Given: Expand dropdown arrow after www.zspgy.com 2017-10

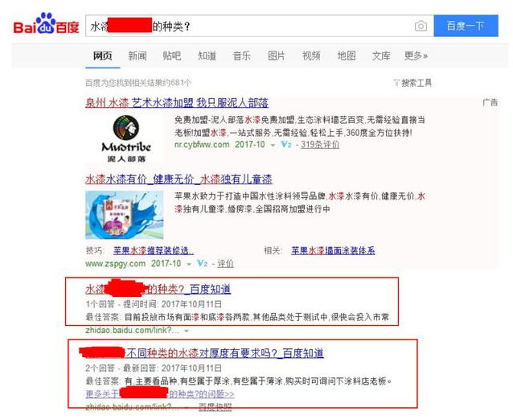Looking at the screenshot, I should pos(189,264).
